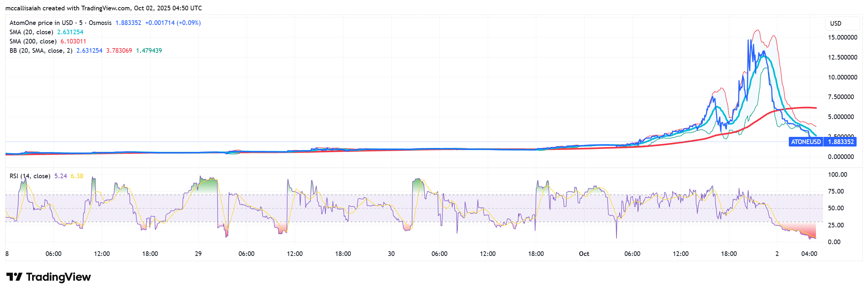Click the 15.000000 price scale label
The width and height of the screenshot is (868, 293).
pos(842,37)
